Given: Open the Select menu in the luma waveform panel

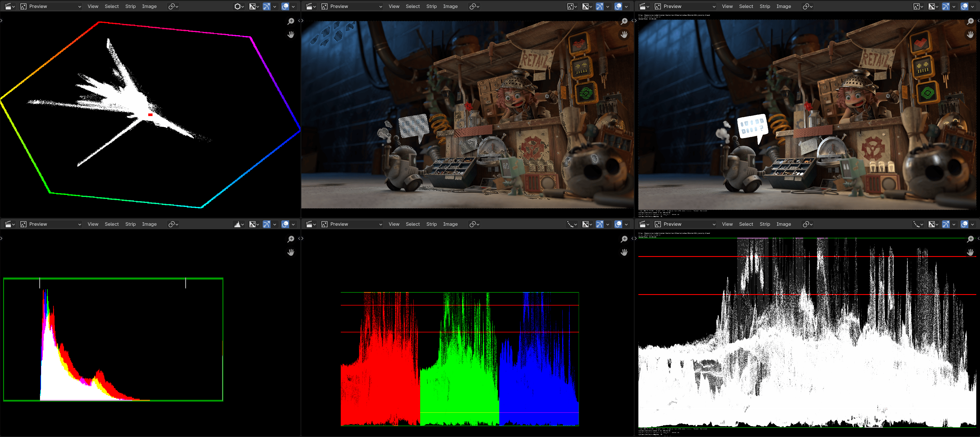Looking at the screenshot, I should click(746, 224).
